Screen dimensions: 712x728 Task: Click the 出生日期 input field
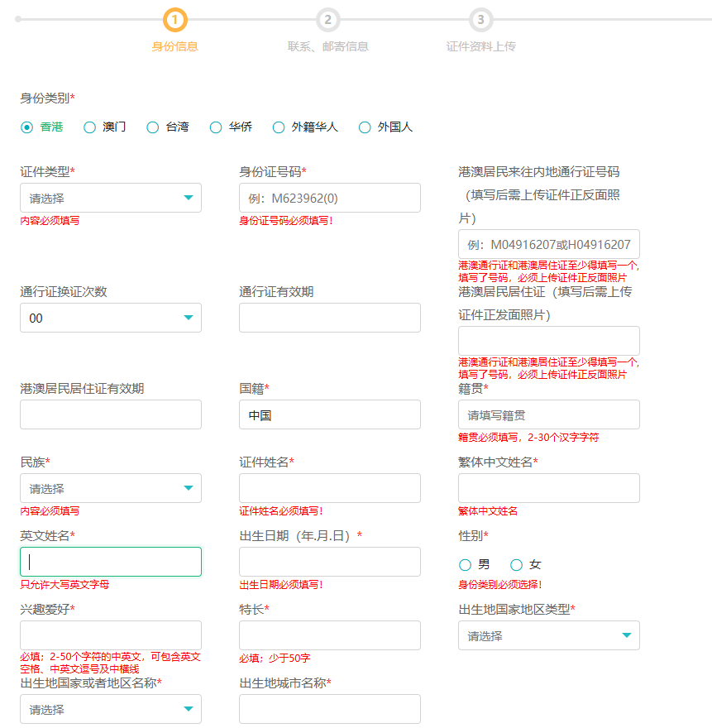tap(329, 562)
